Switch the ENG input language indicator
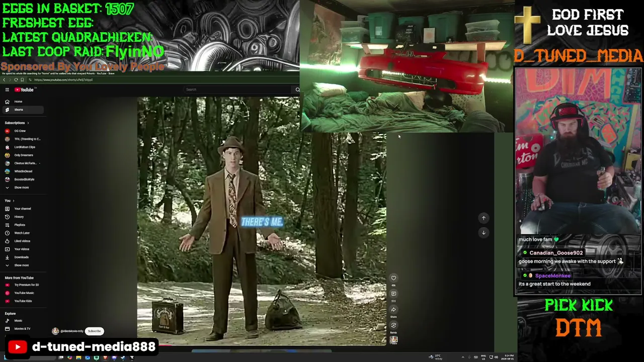 [484, 357]
